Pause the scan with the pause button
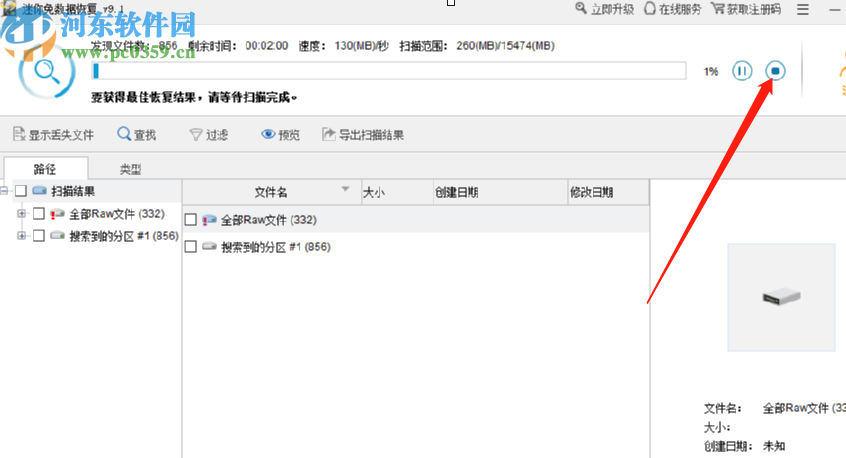This screenshot has width=846, height=458. [x=742, y=71]
